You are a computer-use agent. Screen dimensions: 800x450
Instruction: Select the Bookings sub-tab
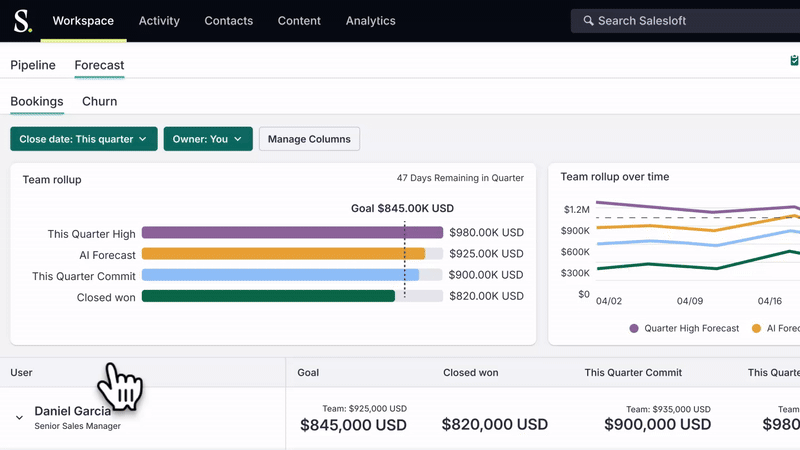click(37, 101)
